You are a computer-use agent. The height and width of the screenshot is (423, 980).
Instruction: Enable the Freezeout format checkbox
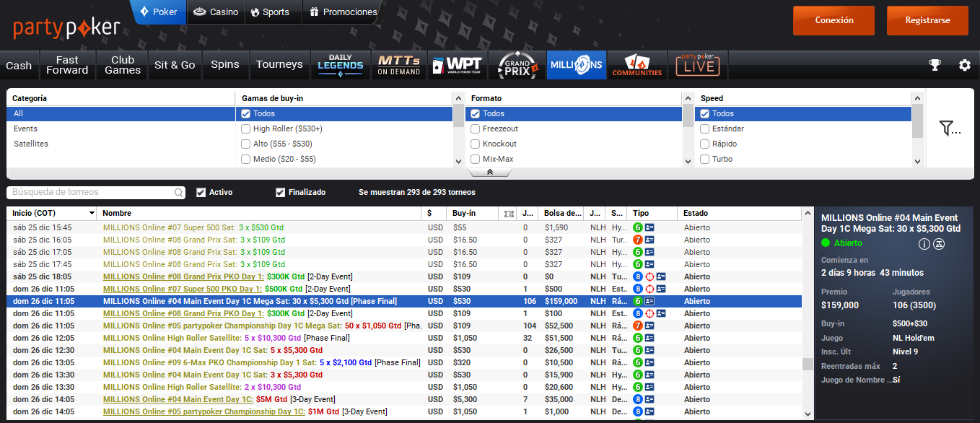[x=476, y=128]
